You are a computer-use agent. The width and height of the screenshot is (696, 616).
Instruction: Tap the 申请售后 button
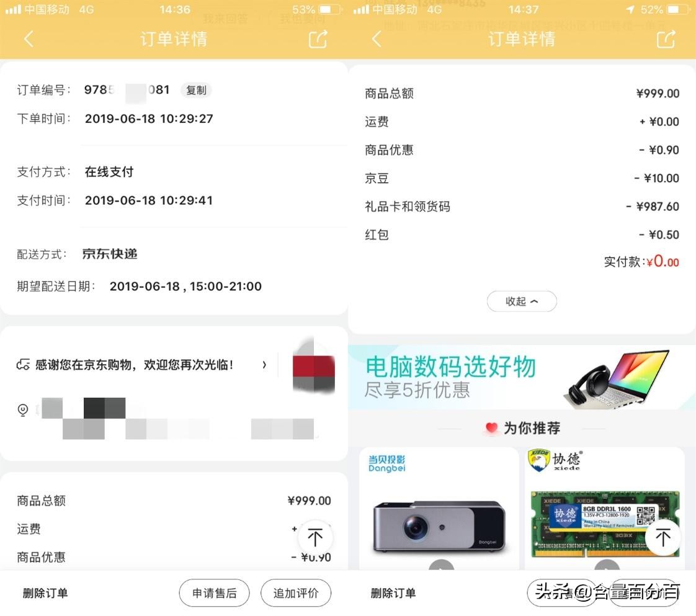[214, 592]
